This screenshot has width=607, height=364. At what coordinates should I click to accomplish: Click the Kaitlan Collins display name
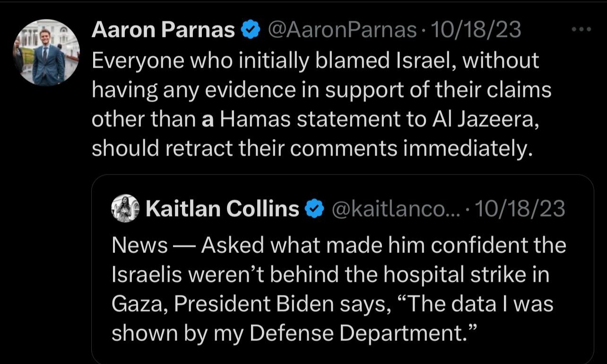tap(223, 208)
